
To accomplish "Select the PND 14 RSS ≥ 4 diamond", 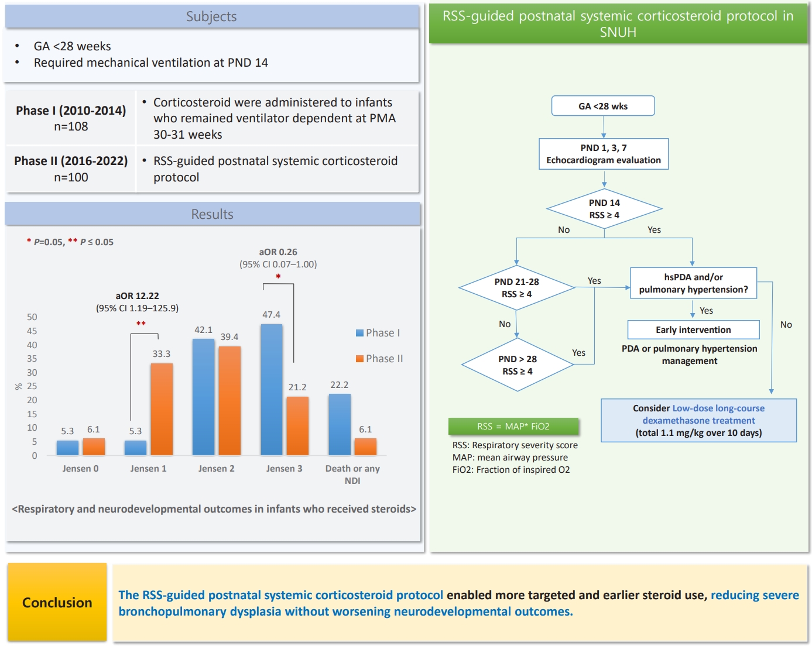I will coord(604,209).
